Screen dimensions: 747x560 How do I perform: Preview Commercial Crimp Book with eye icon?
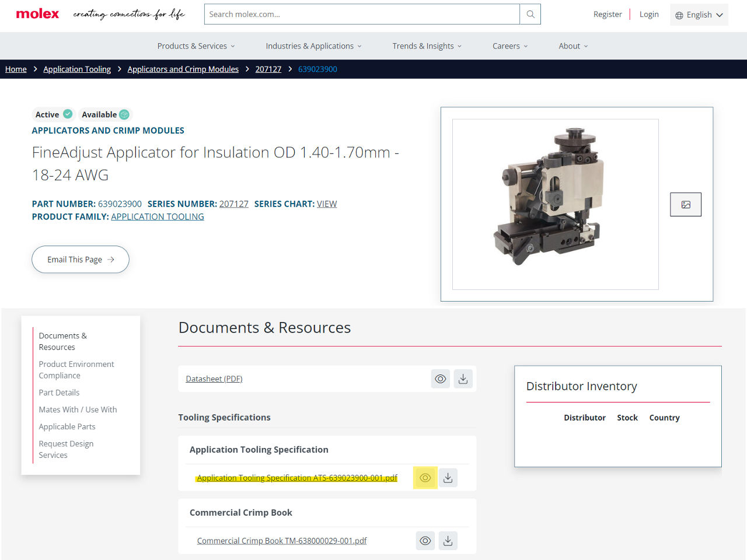425,541
